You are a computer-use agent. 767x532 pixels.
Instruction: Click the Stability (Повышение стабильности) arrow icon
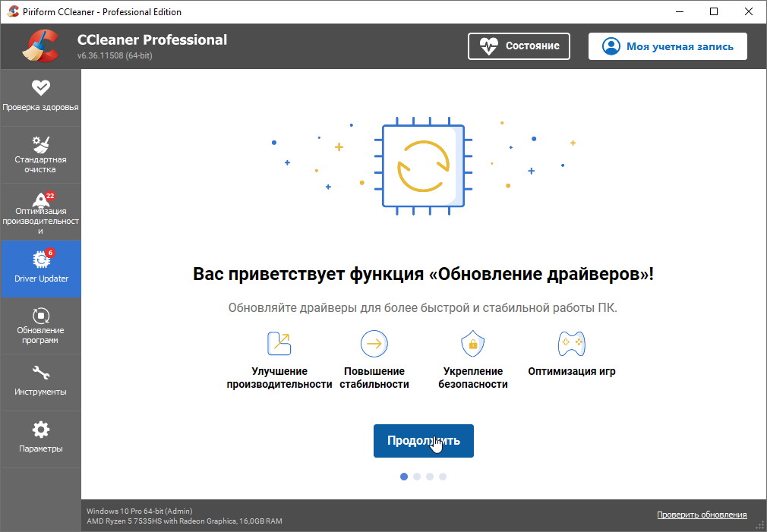click(374, 344)
